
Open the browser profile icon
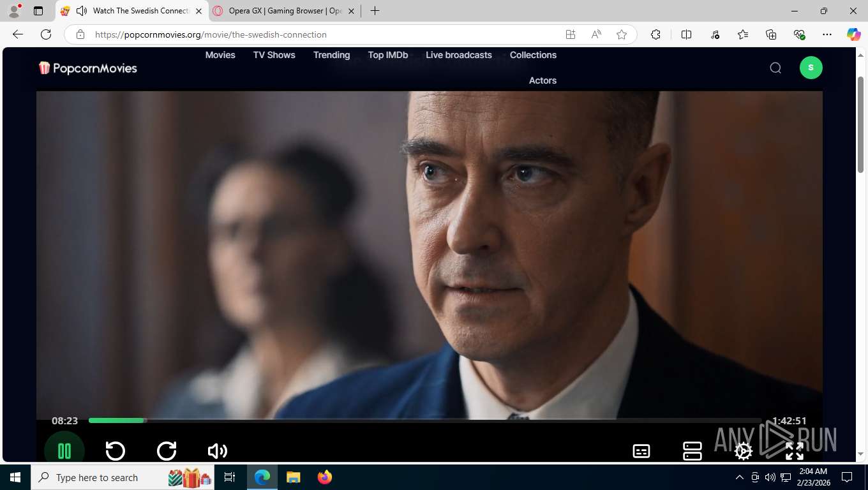pyautogui.click(x=14, y=11)
